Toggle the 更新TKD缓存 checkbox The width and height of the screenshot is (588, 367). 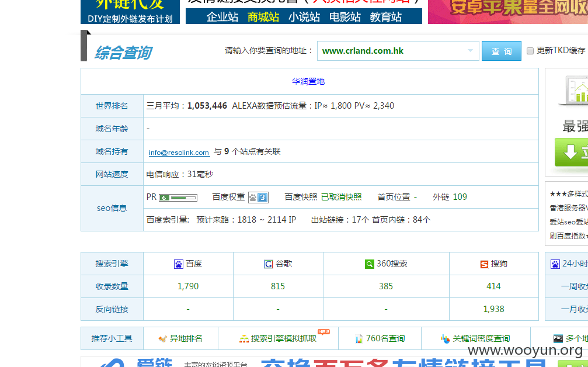tap(530, 51)
